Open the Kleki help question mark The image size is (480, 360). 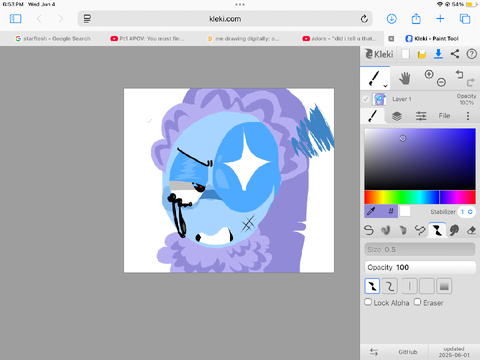tap(472, 54)
